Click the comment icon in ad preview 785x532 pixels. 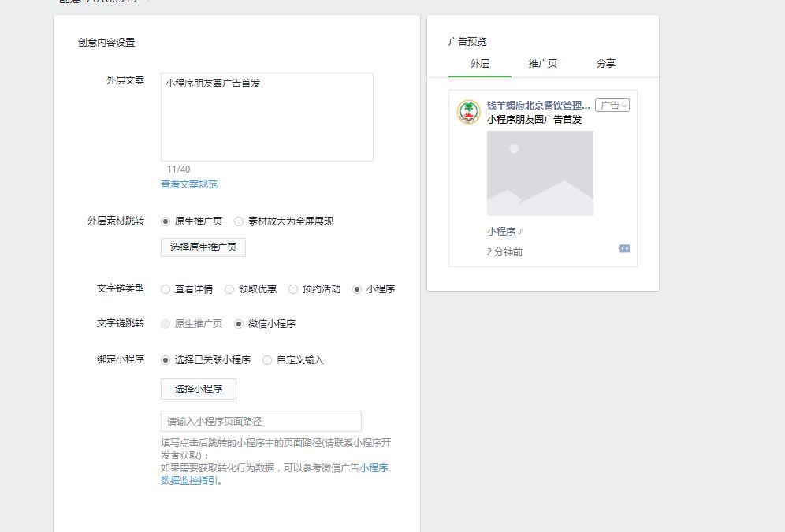[623, 249]
